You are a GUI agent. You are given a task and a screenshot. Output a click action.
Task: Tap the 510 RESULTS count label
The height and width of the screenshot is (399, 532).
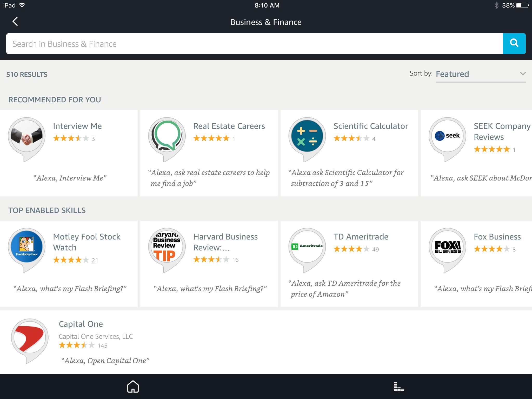(x=27, y=75)
